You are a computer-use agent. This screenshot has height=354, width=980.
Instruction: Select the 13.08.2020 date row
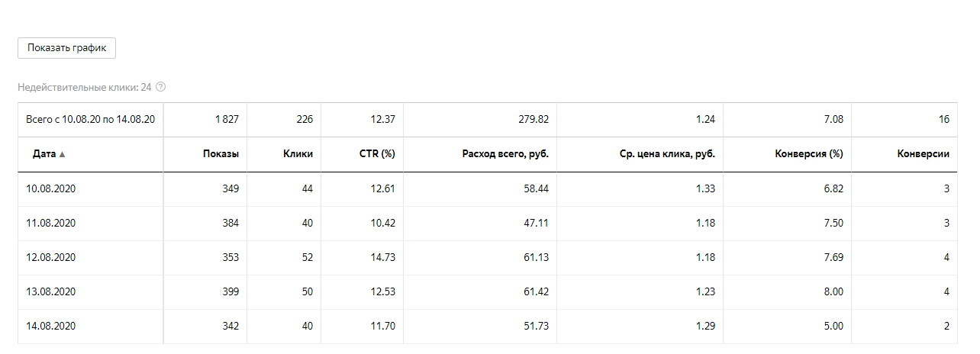(488, 292)
